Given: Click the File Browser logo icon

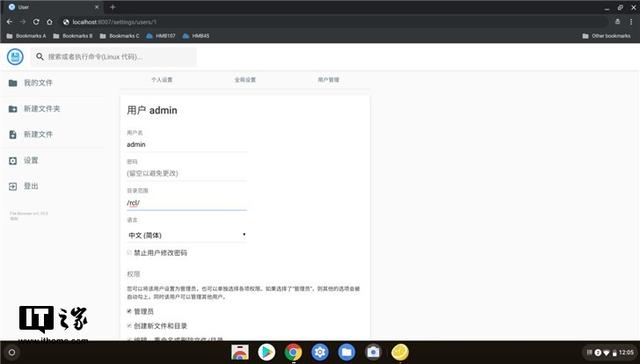Looking at the screenshot, I should [15, 57].
